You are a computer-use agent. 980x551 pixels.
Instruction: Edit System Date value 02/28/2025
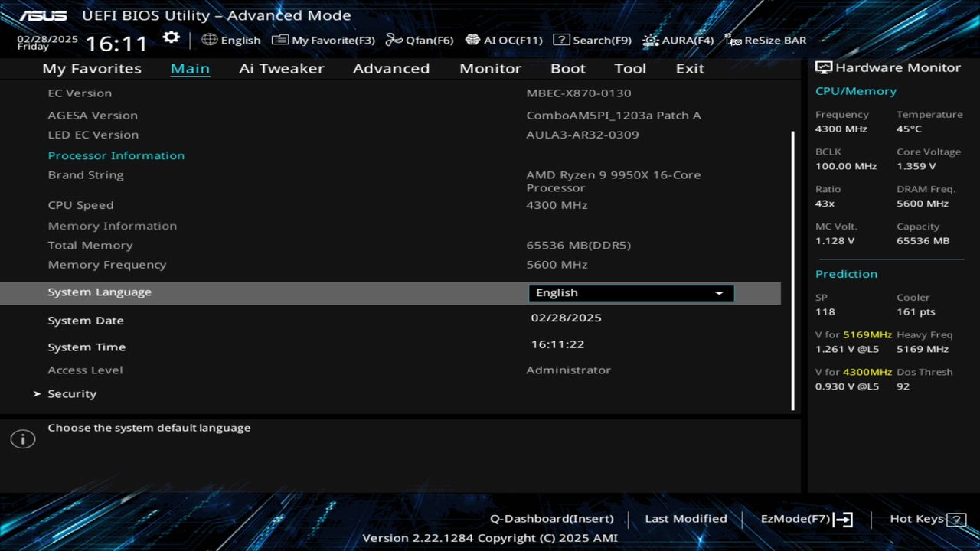tap(566, 318)
